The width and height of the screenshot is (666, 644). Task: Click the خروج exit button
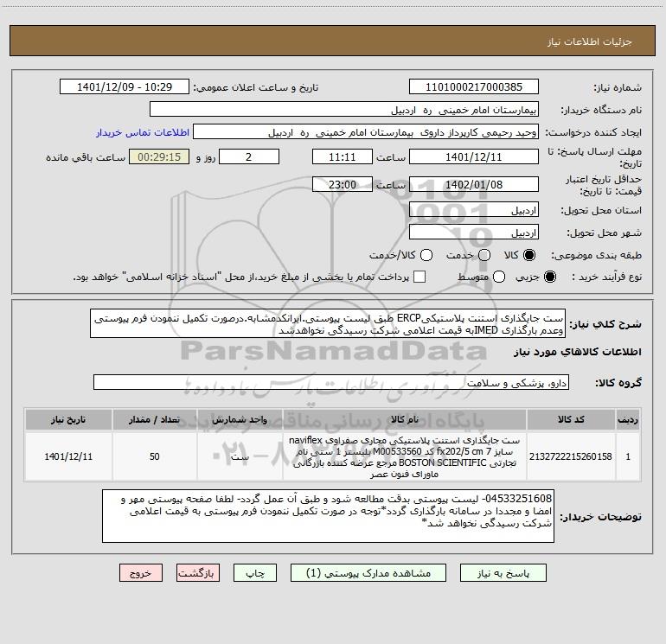(x=141, y=573)
